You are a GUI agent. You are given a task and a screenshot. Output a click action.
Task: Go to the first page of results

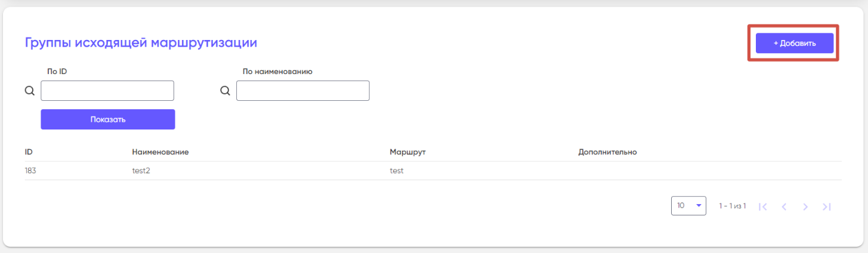click(762, 206)
